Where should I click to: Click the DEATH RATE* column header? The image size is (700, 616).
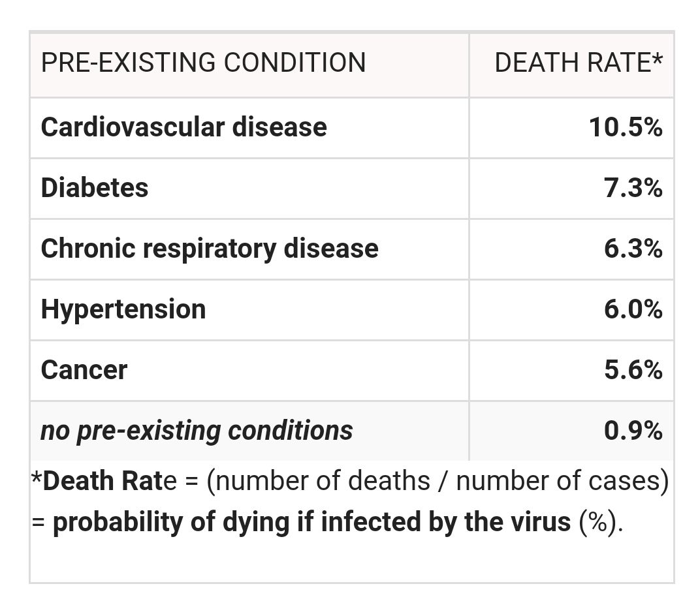(x=579, y=63)
